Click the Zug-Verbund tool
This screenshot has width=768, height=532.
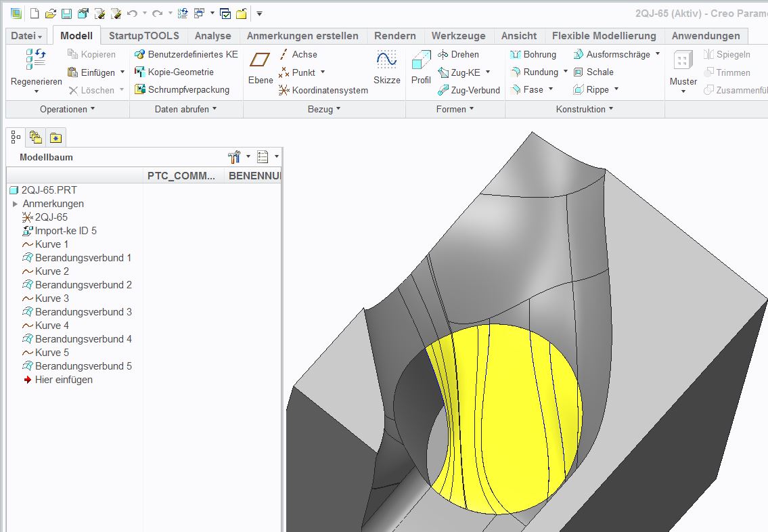469,90
